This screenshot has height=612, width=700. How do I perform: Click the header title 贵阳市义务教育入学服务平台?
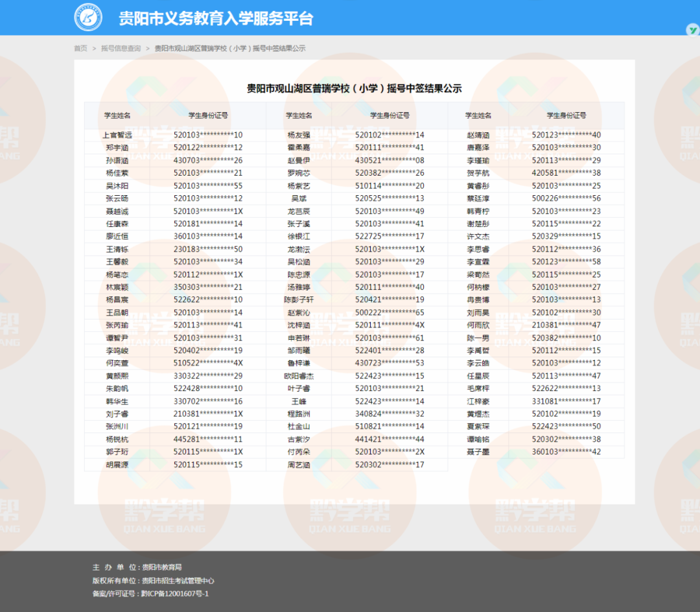[216, 18]
